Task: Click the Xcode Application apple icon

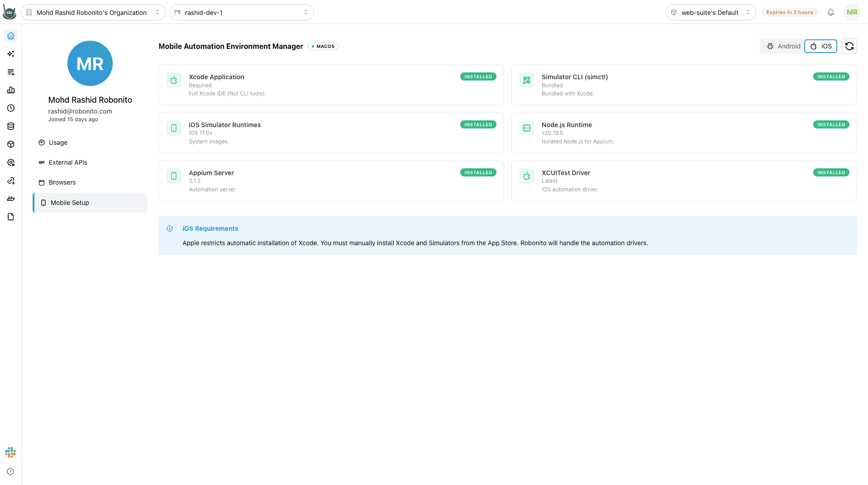Action: pos(174,80)
